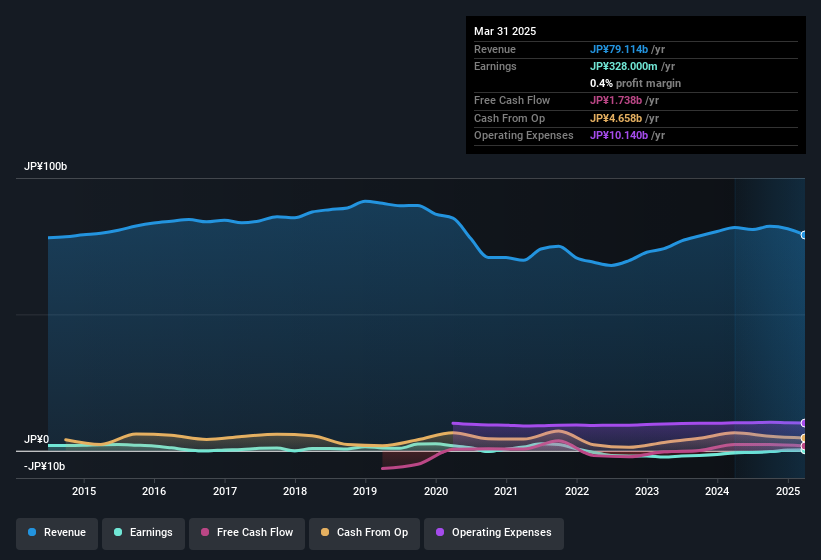Click the 2021 x-axis label
The height and width of the screenshot is (560, 821).
point(506,491)
